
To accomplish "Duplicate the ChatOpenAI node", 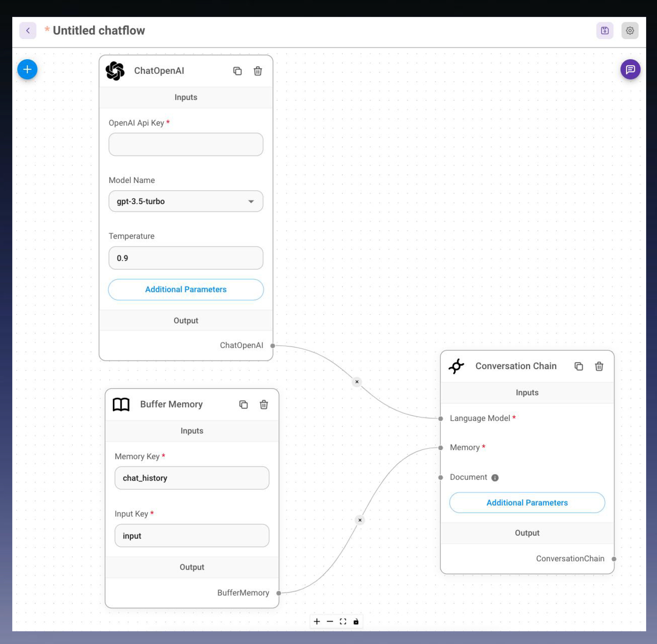I will point(237,71).
